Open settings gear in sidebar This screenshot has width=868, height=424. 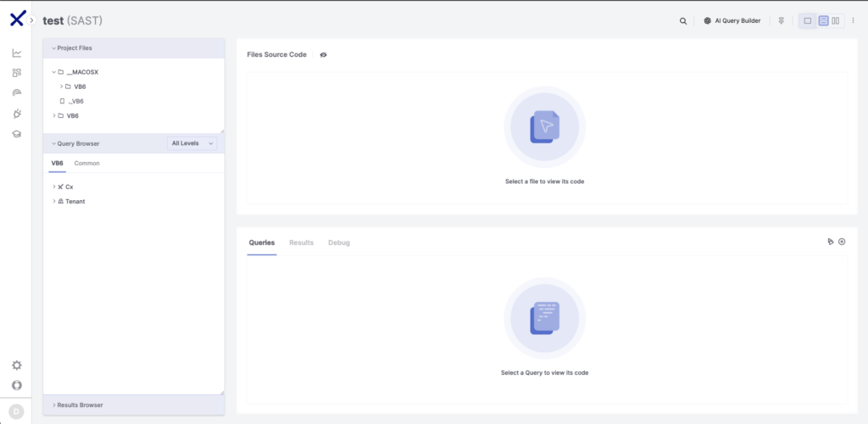click(17, 365)
